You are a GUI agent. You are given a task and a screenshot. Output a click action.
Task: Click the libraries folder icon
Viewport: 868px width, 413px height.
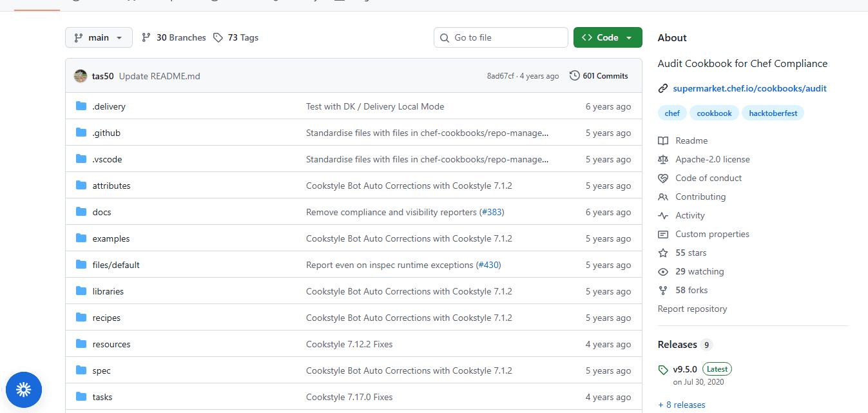click(81, 291)
